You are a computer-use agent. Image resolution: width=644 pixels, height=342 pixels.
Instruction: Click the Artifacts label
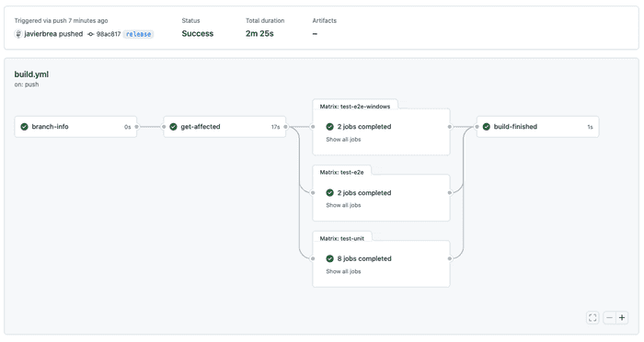pos(325,20)
